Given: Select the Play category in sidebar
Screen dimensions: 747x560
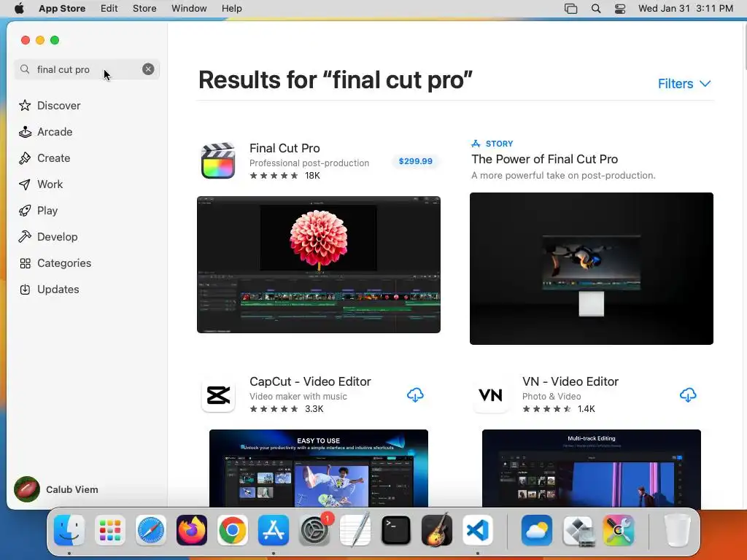Looking at the screenshot, I should coord(38,211).
